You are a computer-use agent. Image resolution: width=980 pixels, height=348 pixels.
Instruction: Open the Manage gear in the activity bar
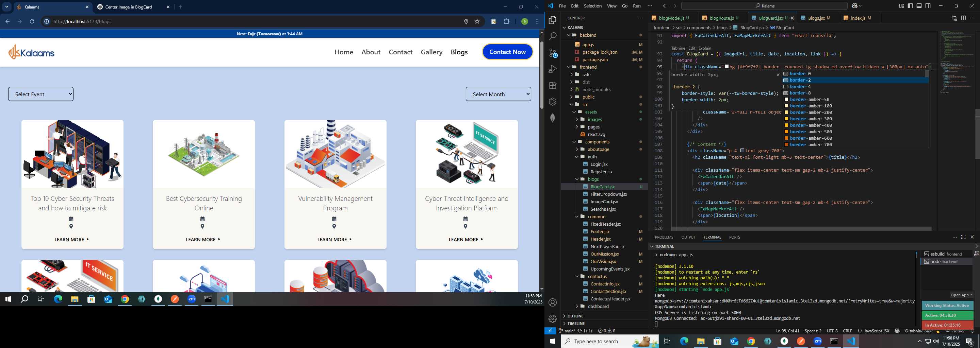click(552, 318)
